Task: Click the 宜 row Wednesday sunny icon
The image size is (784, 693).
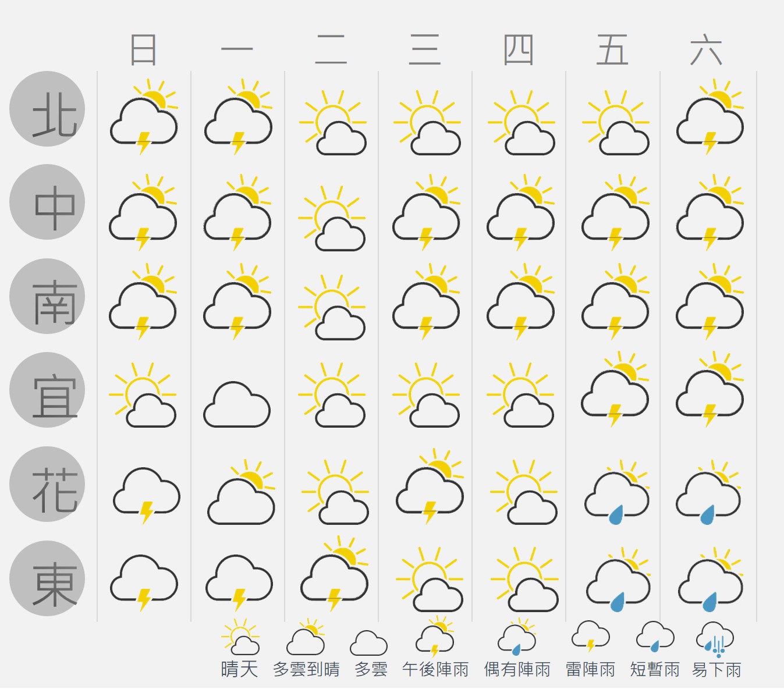Action: 426,395
